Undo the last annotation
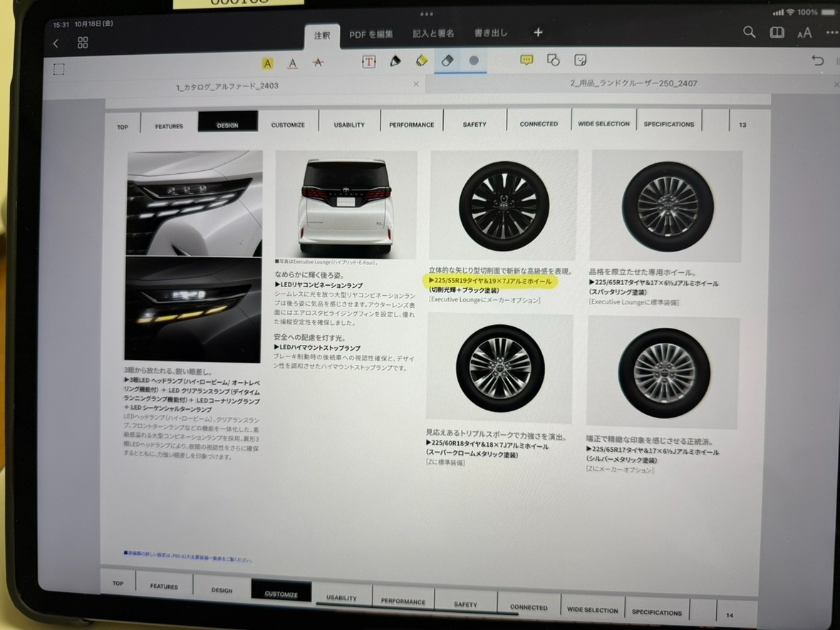The image size is (840, 630). tap(817, 60)
